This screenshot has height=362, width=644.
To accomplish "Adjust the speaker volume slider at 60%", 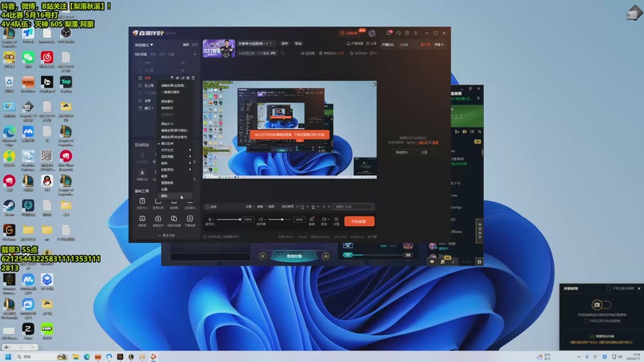I will coord(280,220).
